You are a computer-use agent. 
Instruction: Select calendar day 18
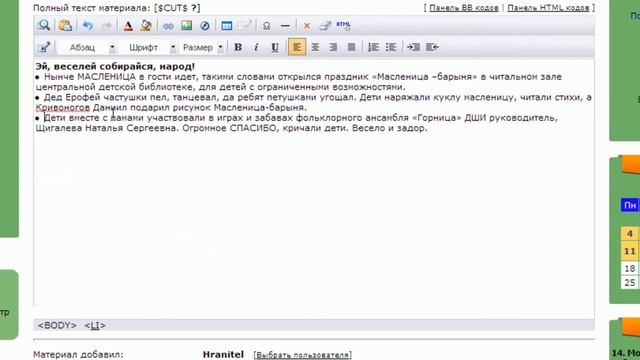[629, 268]
